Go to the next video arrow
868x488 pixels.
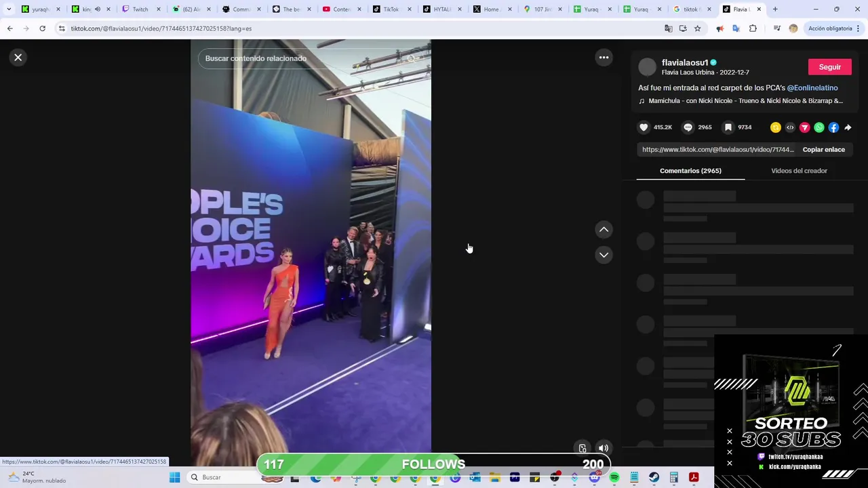604,255
